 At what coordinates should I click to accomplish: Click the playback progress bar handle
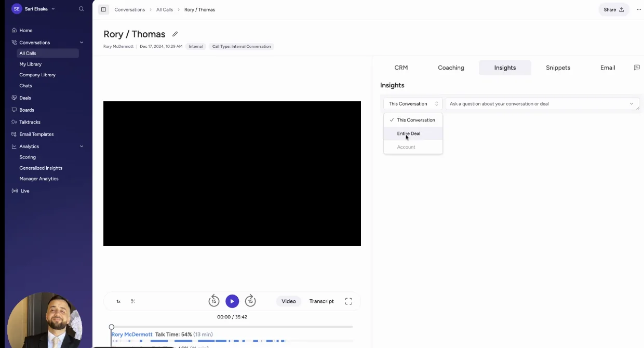[x=112, y=327]
